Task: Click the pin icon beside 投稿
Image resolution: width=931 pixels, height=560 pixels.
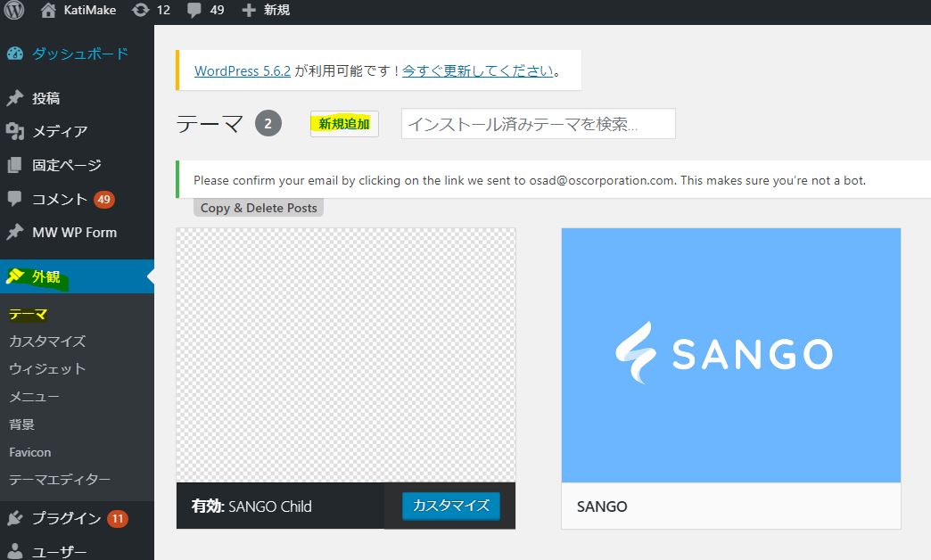Action: point(15,98)
